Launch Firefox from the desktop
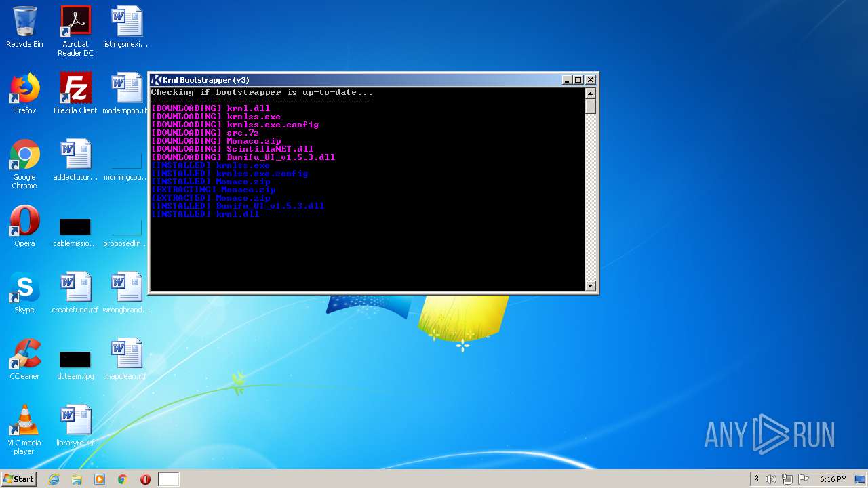This screenshot has width=868, height=488. (24, 94)
